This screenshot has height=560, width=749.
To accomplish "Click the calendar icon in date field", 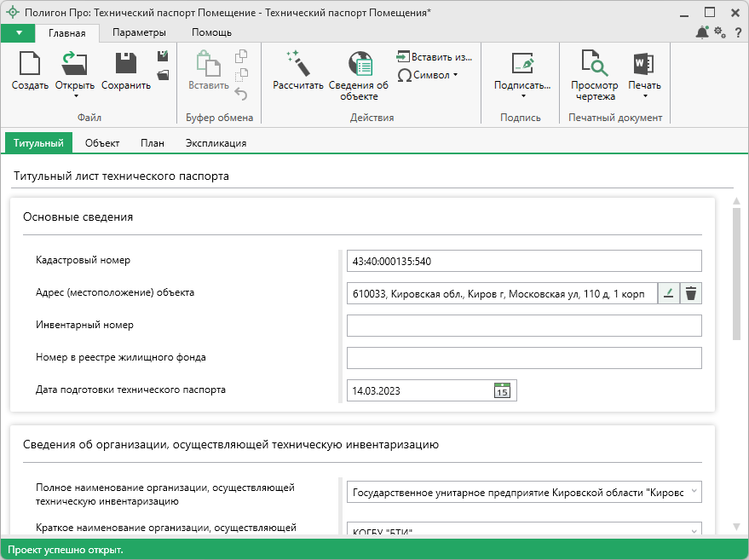I will pos(503,390).
